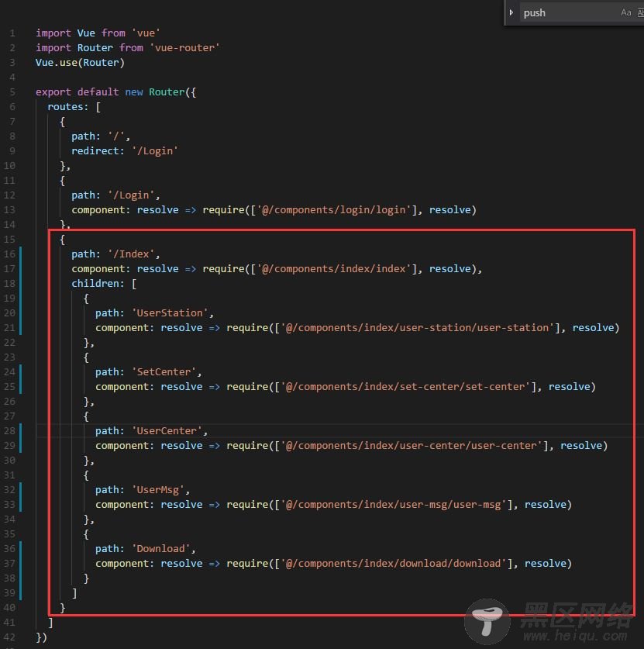The width and height of the screenshot is (644, 649).
Task: Click 'Vue.use(Router)' on line 3
Action: (81, 63)
